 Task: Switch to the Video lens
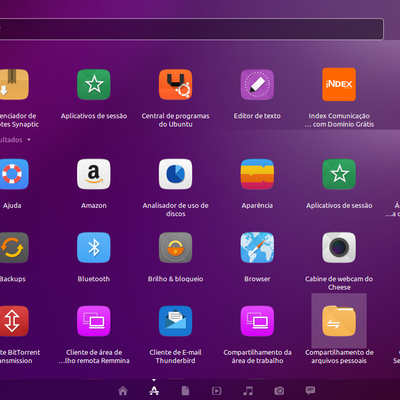pos(216,390)
